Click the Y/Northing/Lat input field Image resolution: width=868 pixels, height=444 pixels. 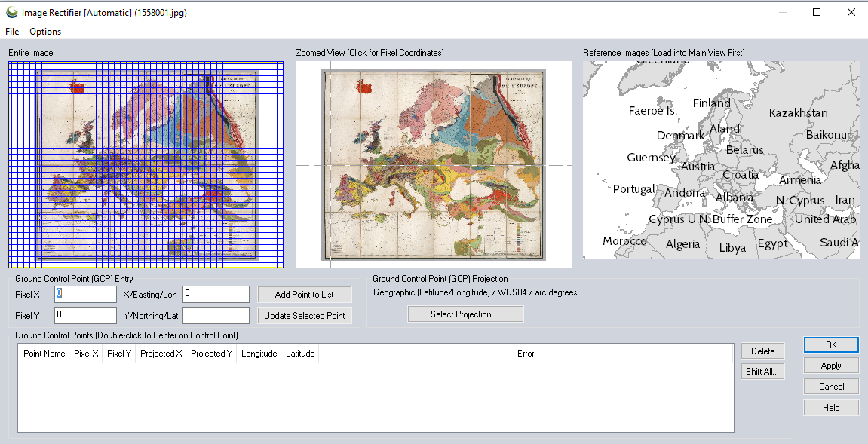tap(216, 315)
